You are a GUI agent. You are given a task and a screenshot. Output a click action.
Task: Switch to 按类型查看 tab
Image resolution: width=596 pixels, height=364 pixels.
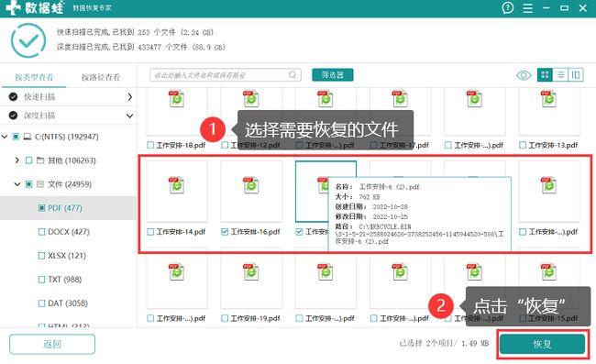click(34, 78)
